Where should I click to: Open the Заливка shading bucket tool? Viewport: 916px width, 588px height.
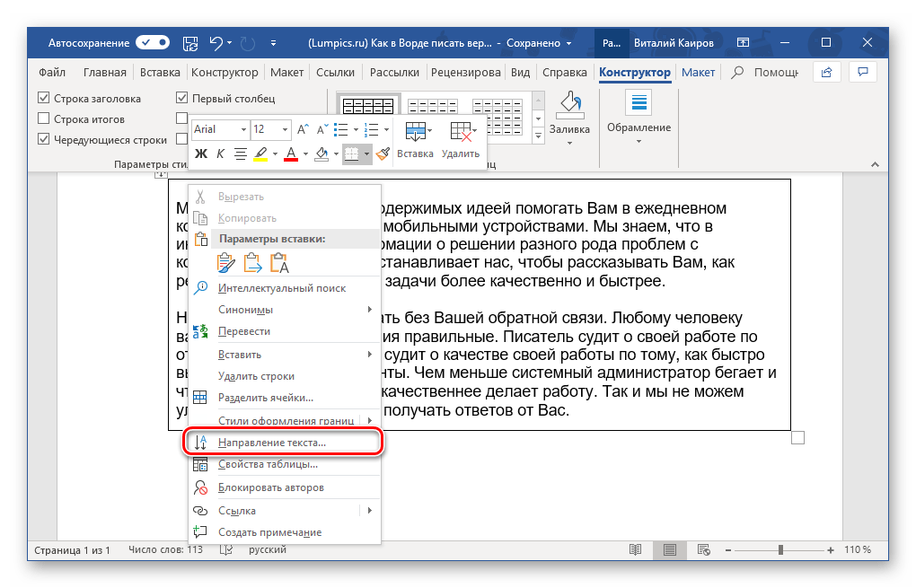pyautogui.click(x=569, y=117)
